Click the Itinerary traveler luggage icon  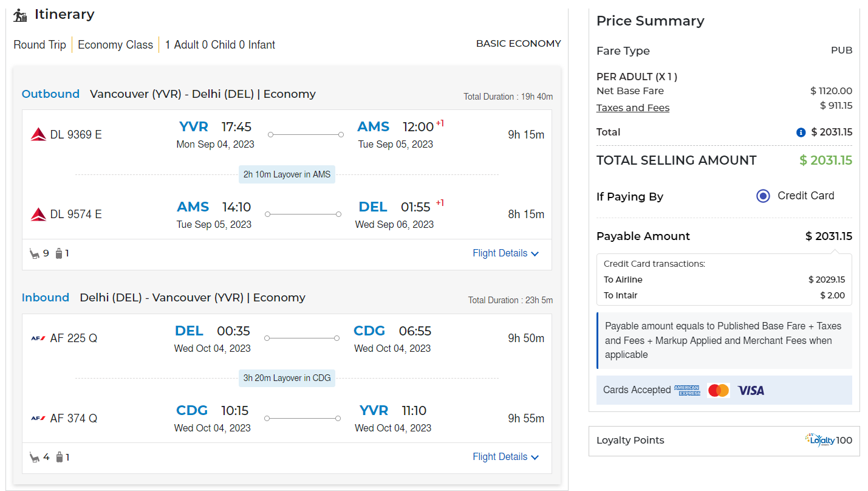(21, 15)
